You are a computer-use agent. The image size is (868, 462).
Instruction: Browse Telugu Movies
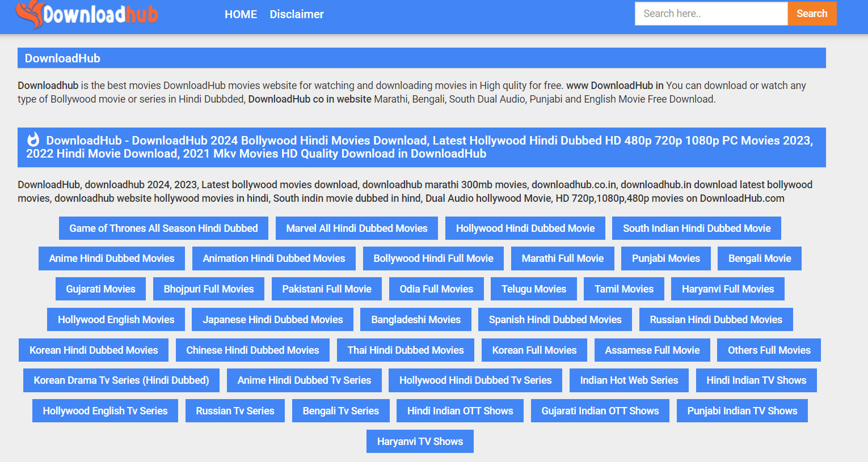[x=534, y=289]
